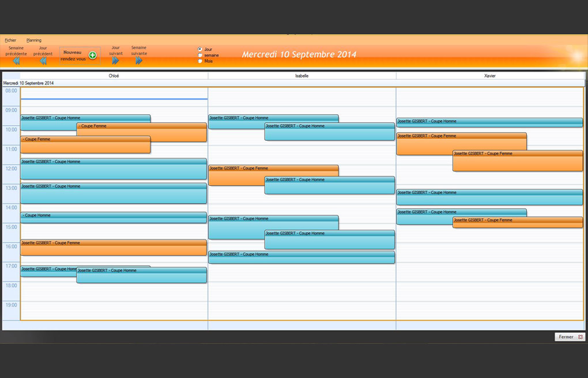The width and height of the screenshot is (588, 378).
Task: Open the Planning menu
Action: (x=34, y=40)
